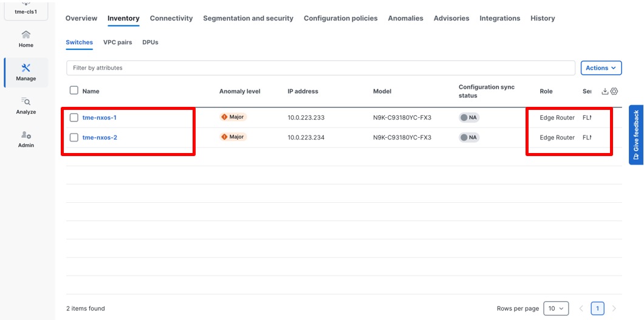Open the Actions dropdown
This screenshot has width=644, height=320.
click(x=601, y=68)
